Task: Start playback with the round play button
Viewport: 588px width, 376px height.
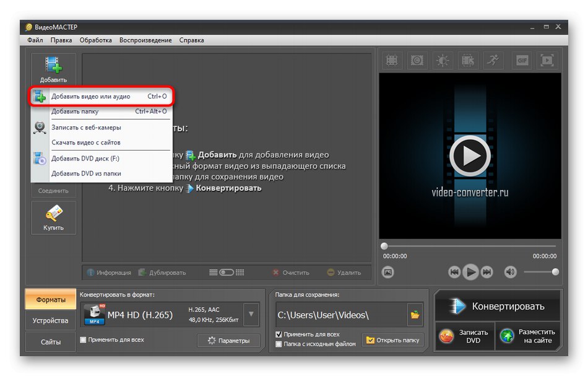Action: point(470,272)
